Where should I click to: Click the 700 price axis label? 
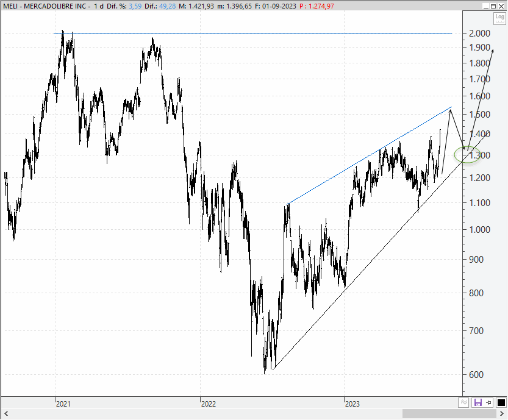476,330
